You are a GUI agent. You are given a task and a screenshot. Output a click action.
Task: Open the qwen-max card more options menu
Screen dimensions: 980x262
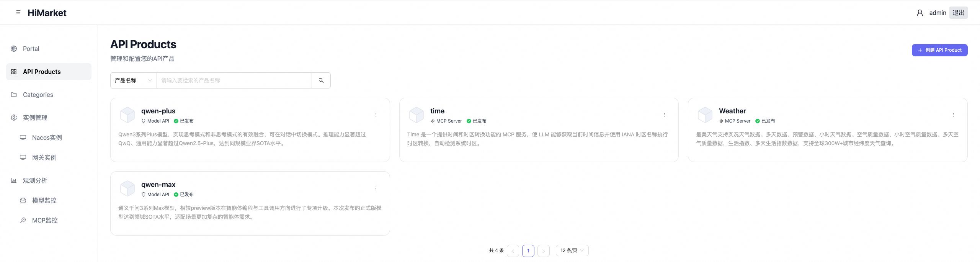pos(376,188)
